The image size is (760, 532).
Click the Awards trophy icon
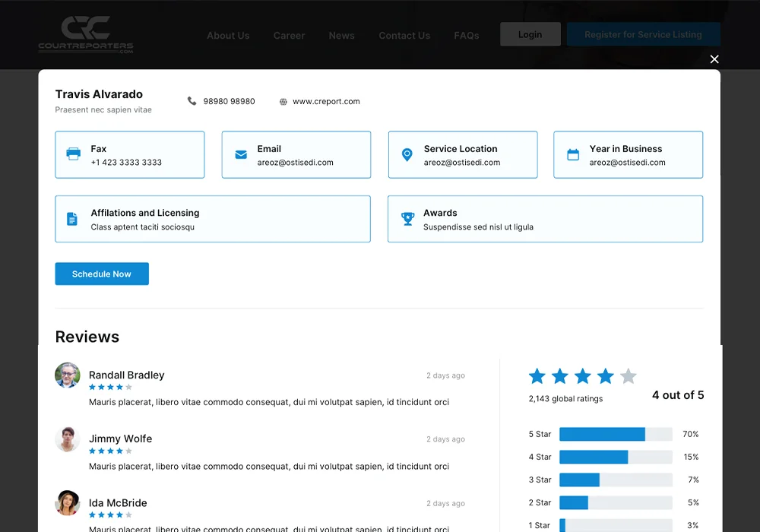[407, 219]
